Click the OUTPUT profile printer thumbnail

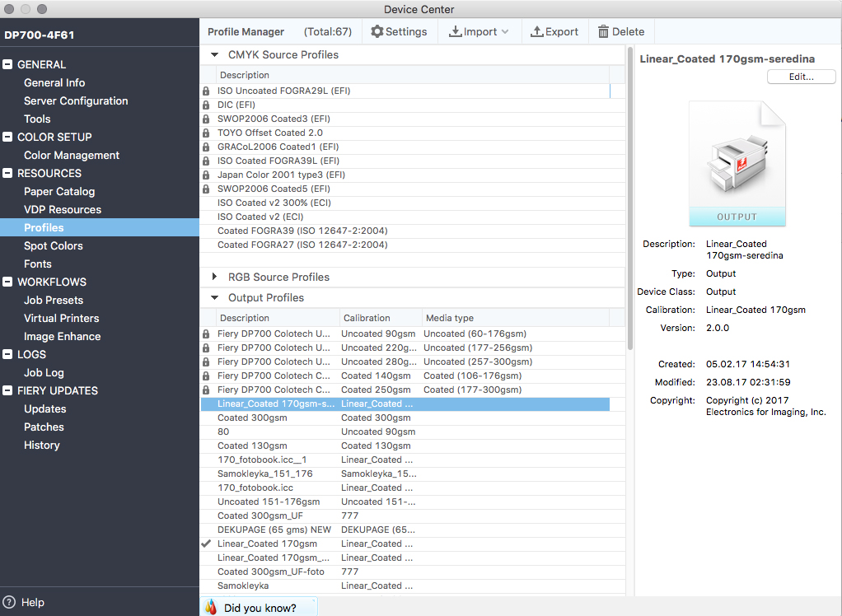click(737, 164)
